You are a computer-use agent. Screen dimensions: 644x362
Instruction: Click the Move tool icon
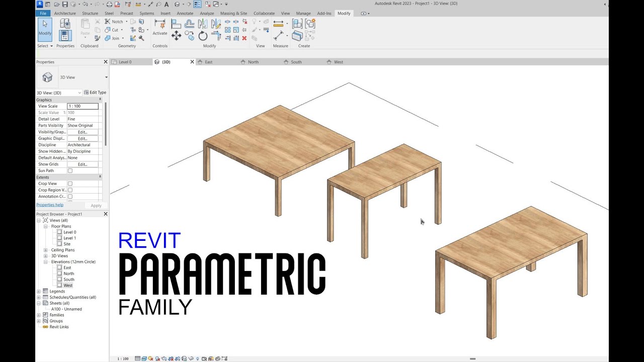pyautogui.click(x=176, y=35)
